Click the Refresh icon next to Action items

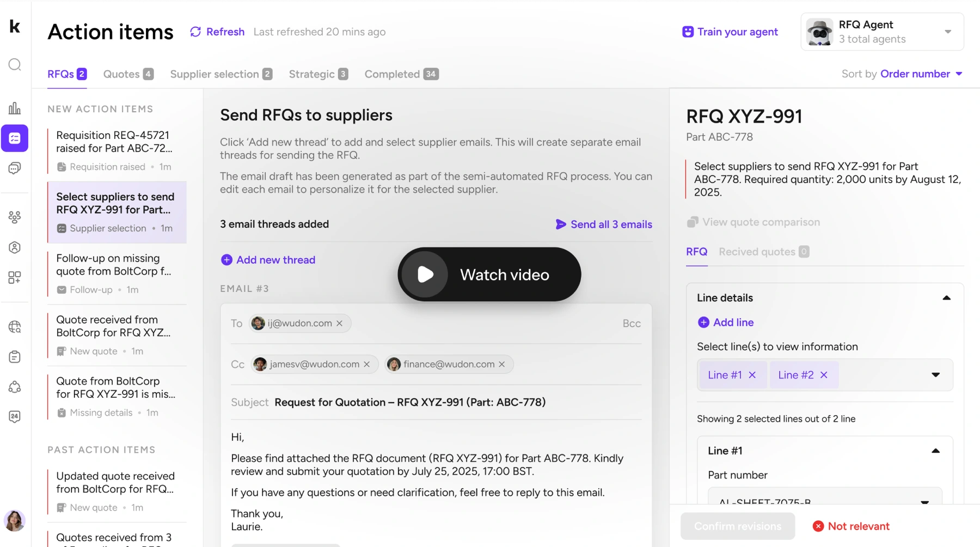[x=195, y=32]
